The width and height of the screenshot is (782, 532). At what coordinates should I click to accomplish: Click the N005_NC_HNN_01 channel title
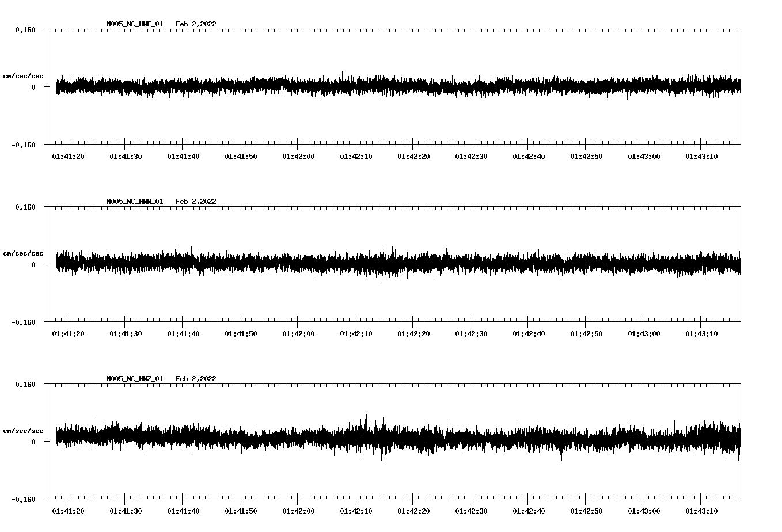pyautogui.click(x=135, y=202)
